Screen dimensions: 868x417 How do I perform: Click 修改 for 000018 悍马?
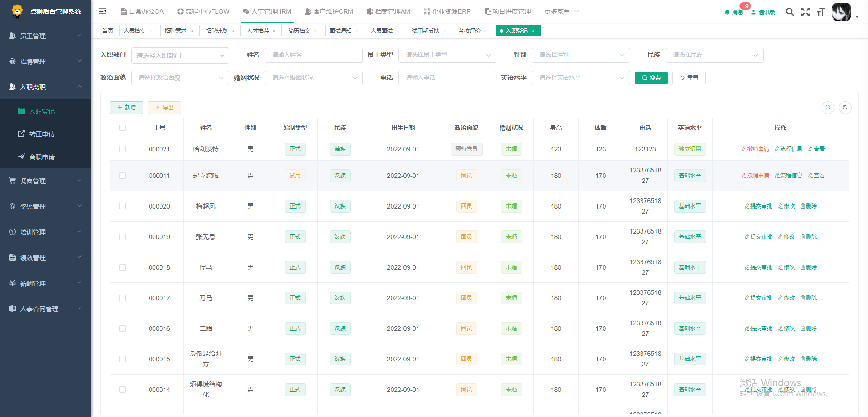point(786,267)
